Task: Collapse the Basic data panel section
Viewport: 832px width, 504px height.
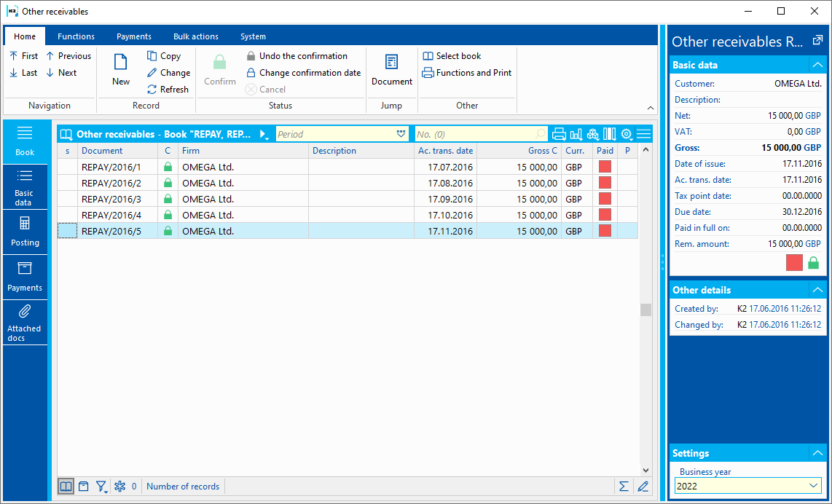Action: pyautogui.click(x=817, y=65)
